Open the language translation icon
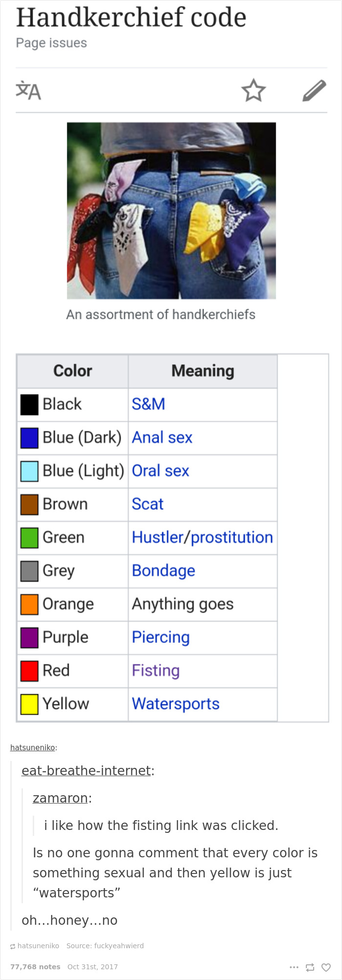 [x=28, y=91]
